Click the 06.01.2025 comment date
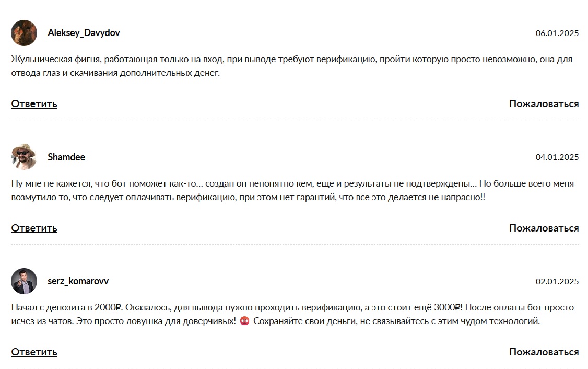 [x=557, y=33]
